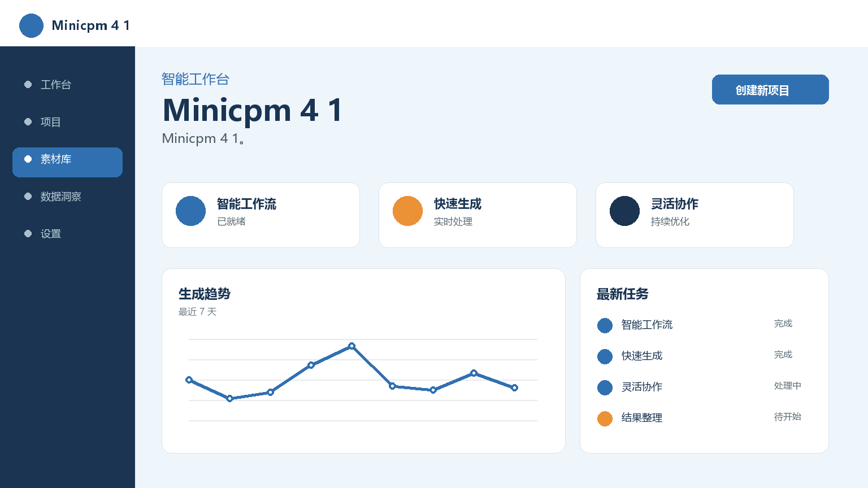Screen dimensions: 868x488
Task: Click the 已就绪 status text
Action: coord(231,221)
